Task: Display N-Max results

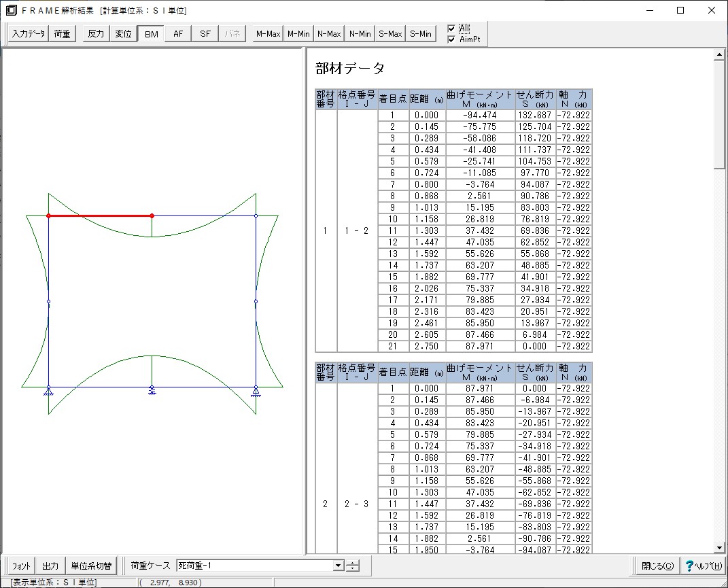Action: 329,34
